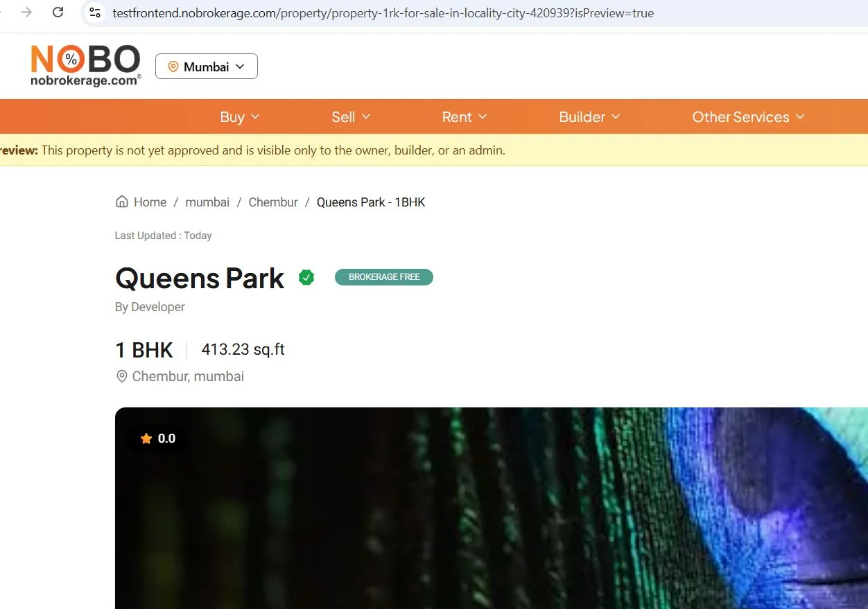
Task: Click the Queens Park property title
Action: (200, 279)
